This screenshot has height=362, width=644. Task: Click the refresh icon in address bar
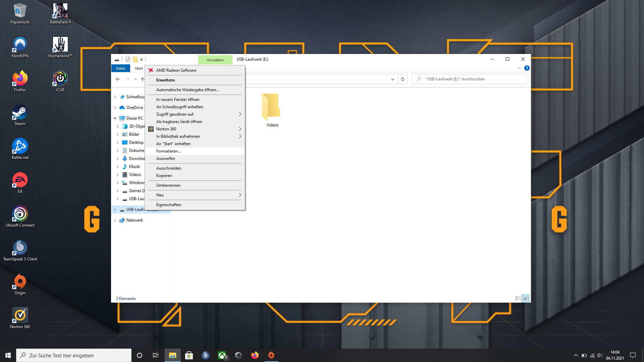tap(402, 79)
